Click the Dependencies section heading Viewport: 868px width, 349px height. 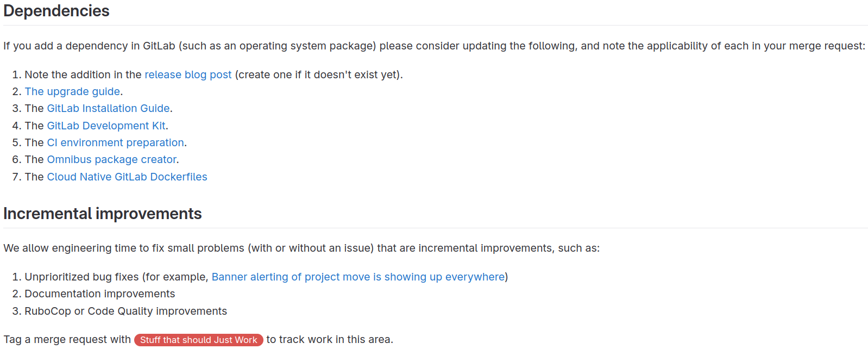point(56,11)
